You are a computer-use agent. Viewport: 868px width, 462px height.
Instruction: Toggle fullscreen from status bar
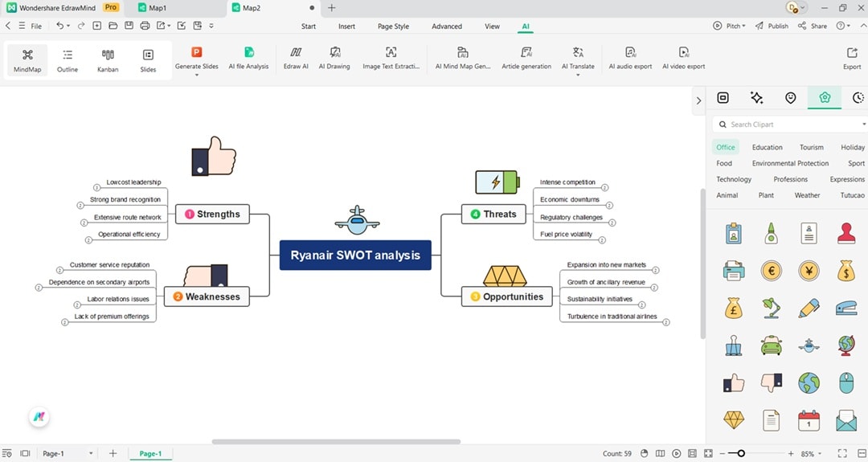click(842, 453)
